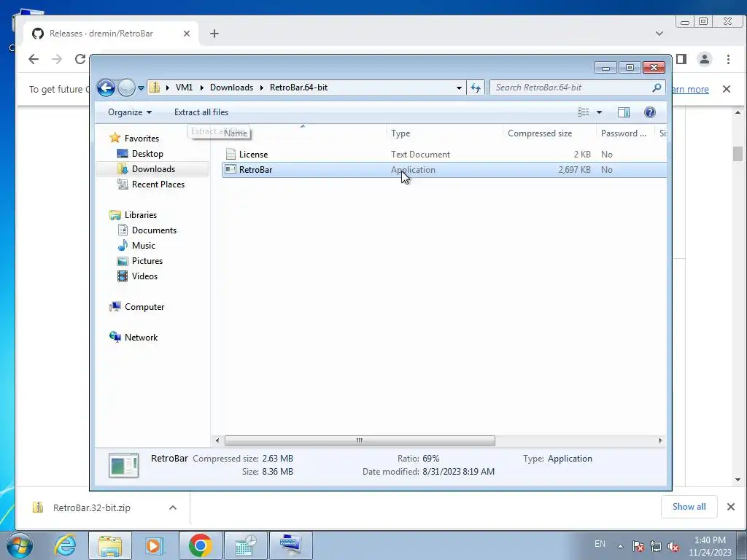Select VM1 in the address breadcrumb
The width and height of the screenshot is (747, 560).
[184, 87]
